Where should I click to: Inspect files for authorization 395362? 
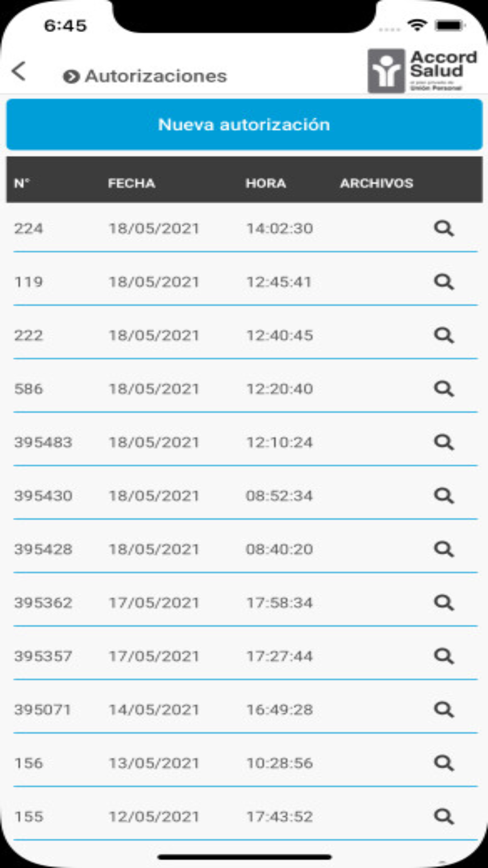coord(444,602)
